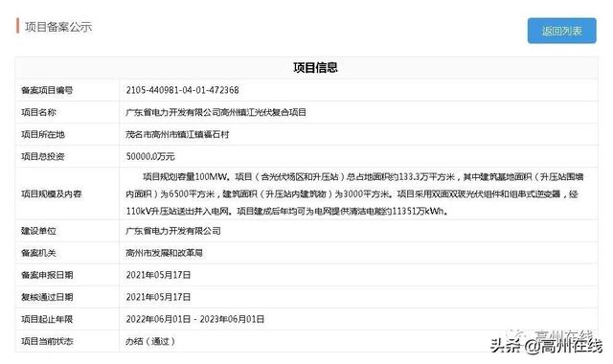Click the 备案机关 label
The height and width of the screenshot is (364, 613).
pos(38,253)
